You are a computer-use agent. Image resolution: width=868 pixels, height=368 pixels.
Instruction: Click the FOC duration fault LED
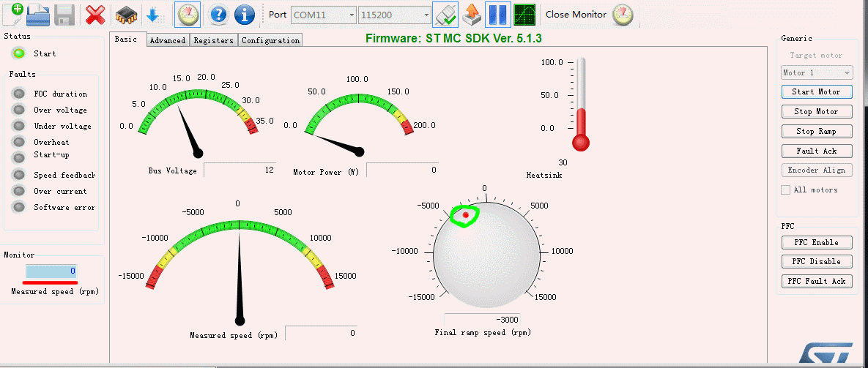[19, 94]
